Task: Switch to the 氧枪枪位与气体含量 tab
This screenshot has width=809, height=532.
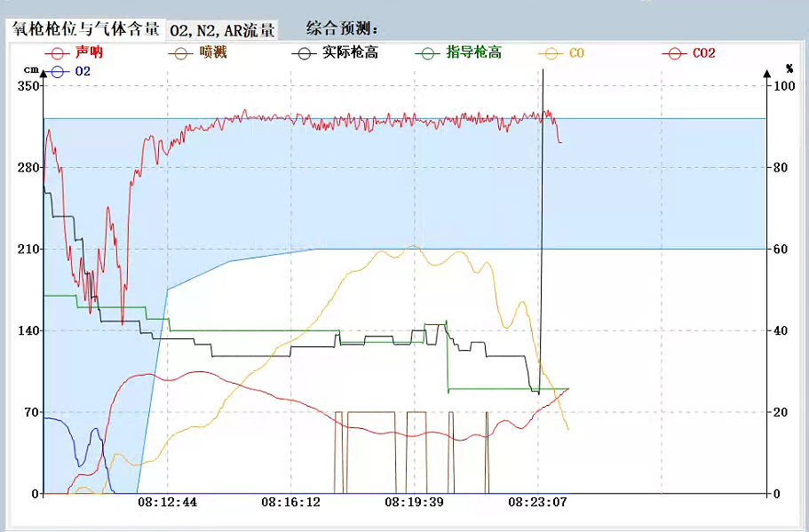Action: tap(85, 29)
